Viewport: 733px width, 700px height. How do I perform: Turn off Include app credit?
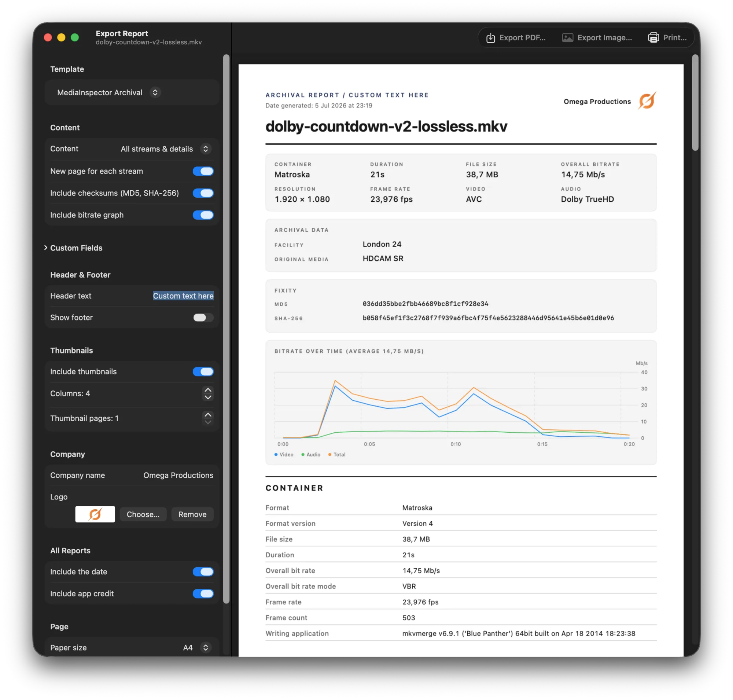(203, 594)
